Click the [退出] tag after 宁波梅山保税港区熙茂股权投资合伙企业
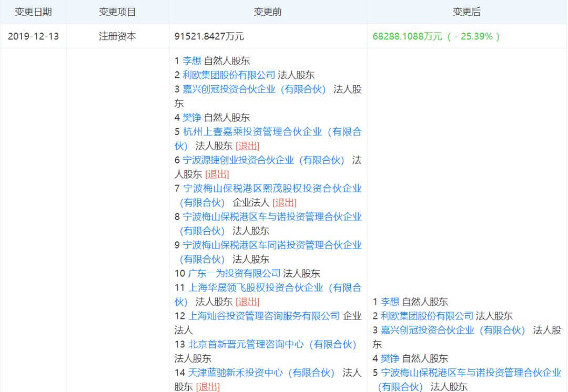This screenshot has width=568, height=392. pos(285,202)
